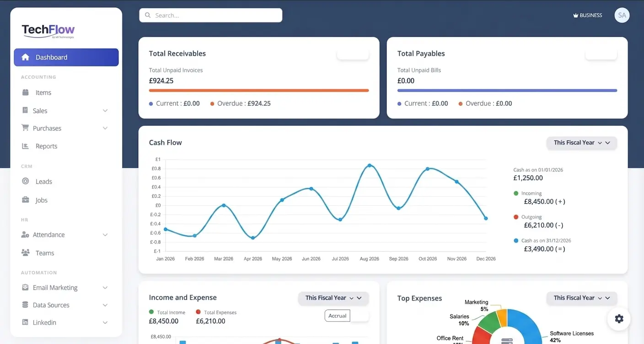Open Cash Flow This Fiscal Year dropdown

pyautogui.click(x=582, y=143)
